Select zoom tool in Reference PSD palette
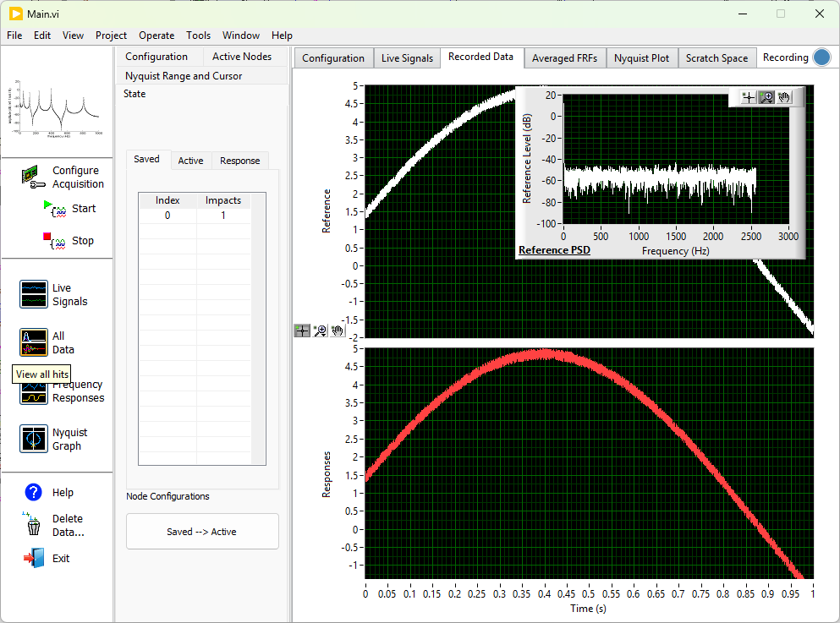The height and width of the screenshot is (623, 840). click(x=766, y=97)
